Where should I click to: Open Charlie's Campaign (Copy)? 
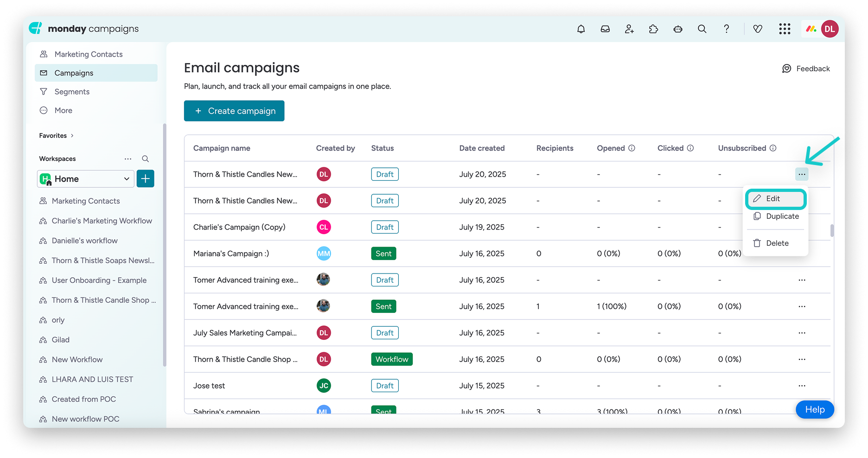[239, 227]
